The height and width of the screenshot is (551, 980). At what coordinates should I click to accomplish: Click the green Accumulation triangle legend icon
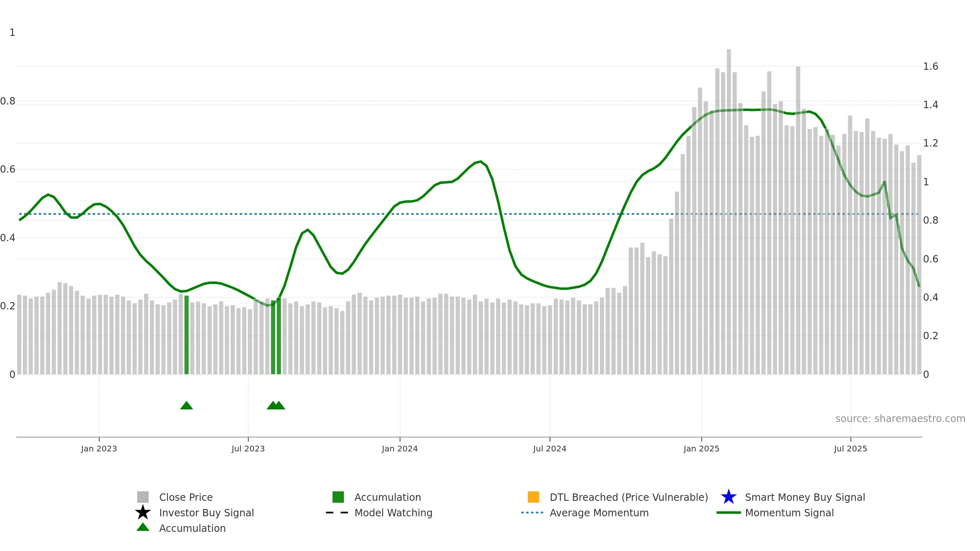143,527
